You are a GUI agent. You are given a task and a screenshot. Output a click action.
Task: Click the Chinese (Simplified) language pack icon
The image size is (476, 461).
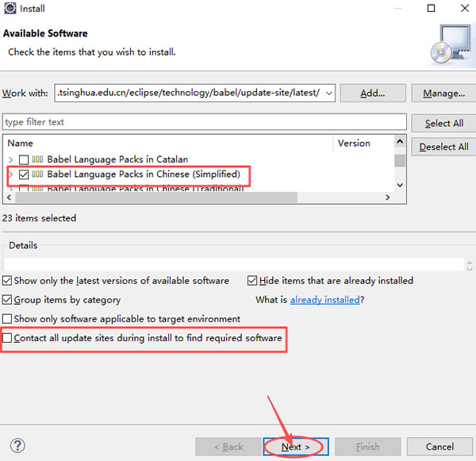tap(37, 174)
